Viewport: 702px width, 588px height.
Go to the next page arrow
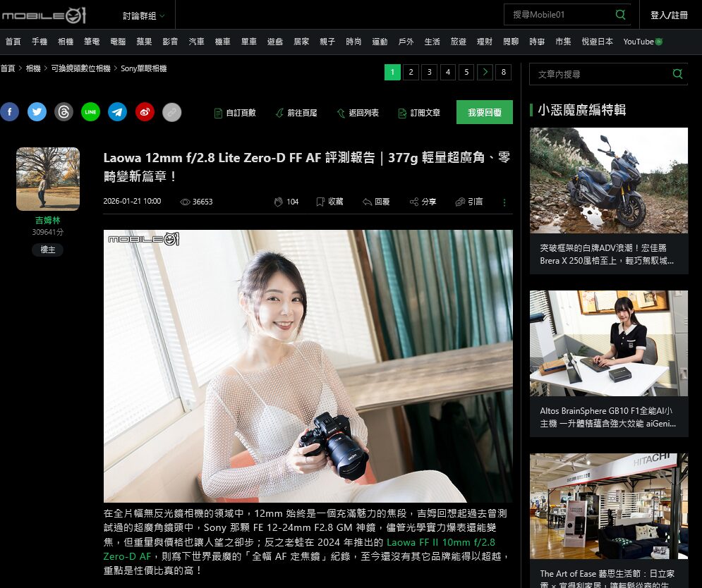point(485,72)
